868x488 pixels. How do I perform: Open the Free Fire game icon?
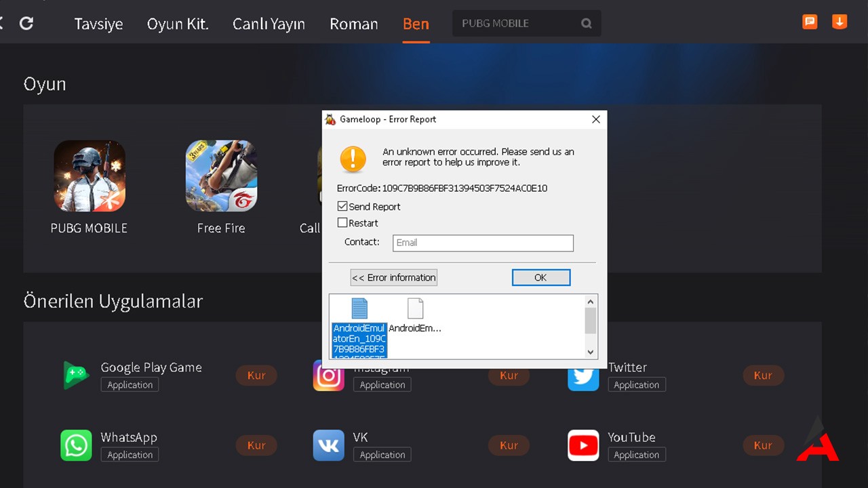point(221,176)
